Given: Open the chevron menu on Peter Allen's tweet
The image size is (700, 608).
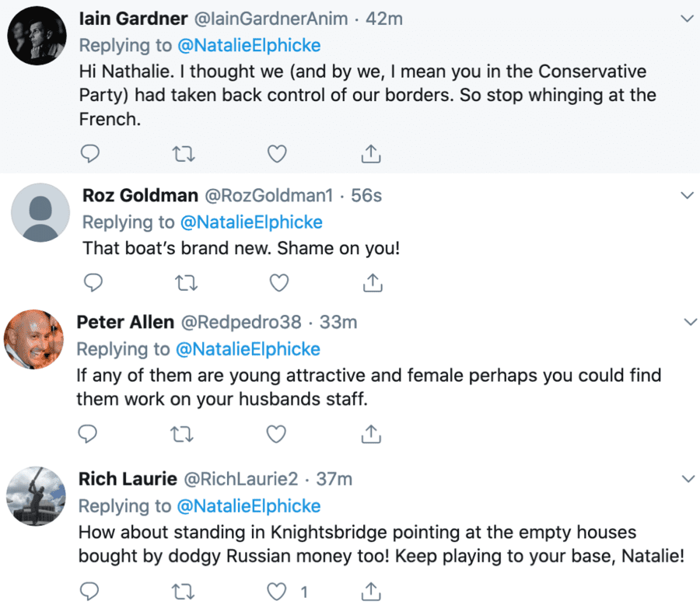Looking at the screenshot, I should click(689, 321).
